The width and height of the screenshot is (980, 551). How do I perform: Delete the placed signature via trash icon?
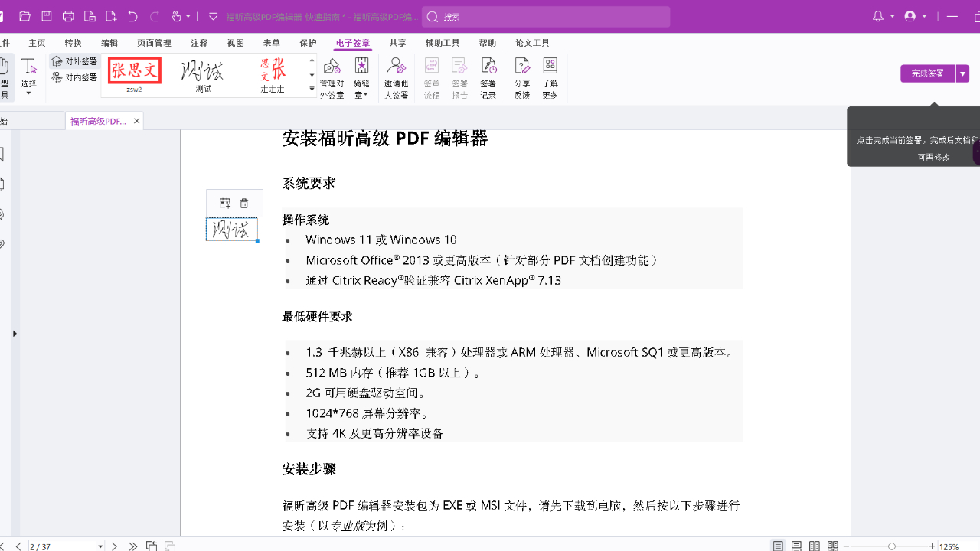pyautogui.click(x=244, y=203)
